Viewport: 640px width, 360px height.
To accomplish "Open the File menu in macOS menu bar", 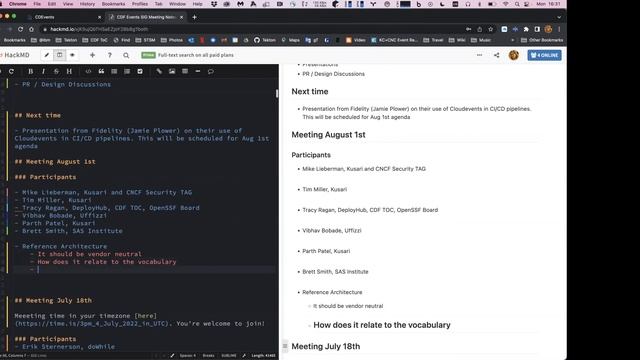I will click(37, 4).
